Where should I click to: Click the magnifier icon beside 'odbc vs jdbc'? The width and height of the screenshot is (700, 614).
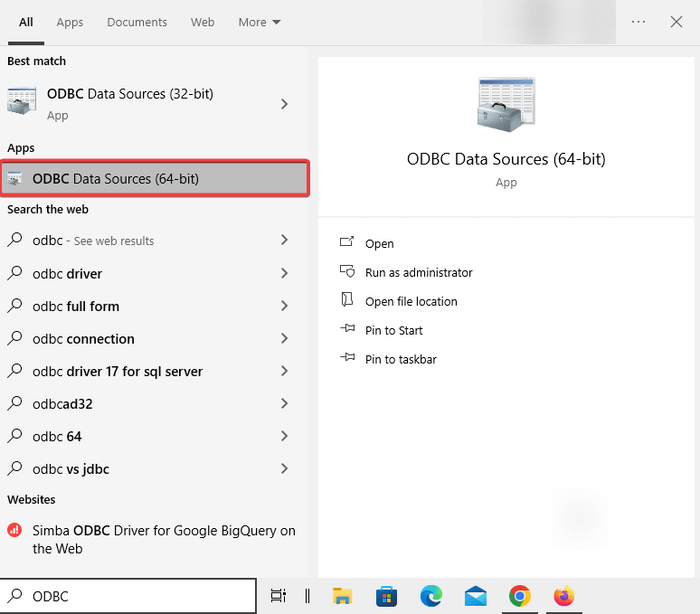click(x=14, y=468)
